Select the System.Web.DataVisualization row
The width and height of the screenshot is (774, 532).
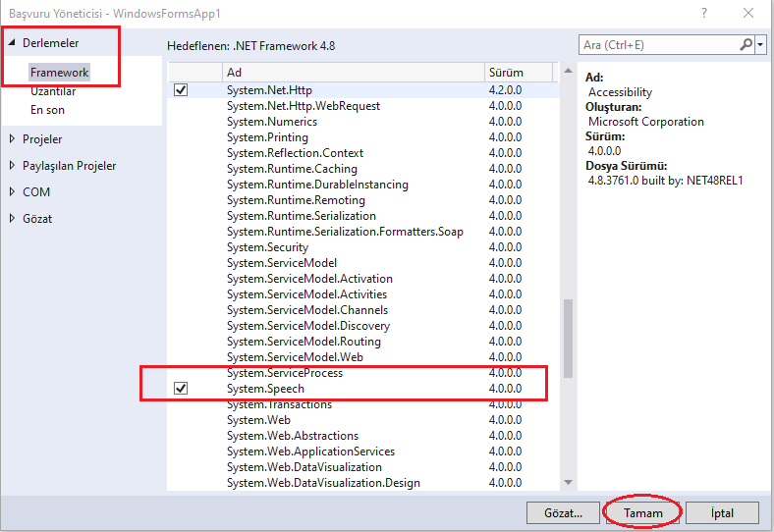[x=362, y=467]
